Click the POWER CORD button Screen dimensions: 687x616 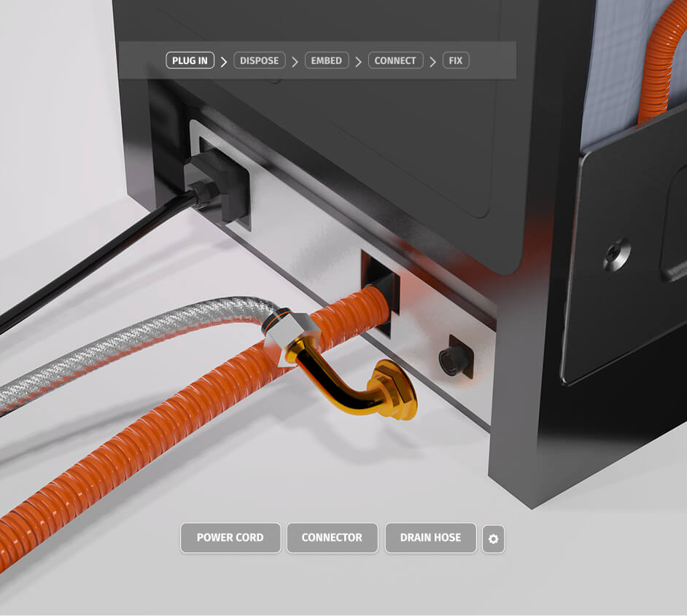[230, 538]
